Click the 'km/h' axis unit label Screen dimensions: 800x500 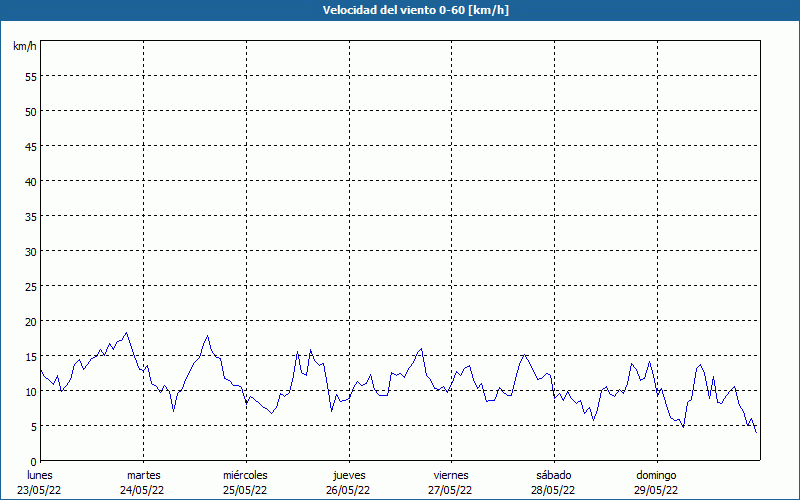pyautogui.click(x=25, y=46)
